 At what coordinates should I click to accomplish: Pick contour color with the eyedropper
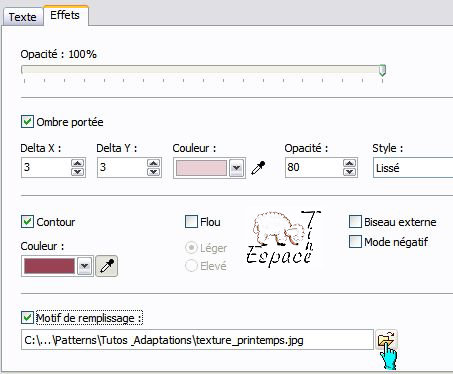pos(107,266)
